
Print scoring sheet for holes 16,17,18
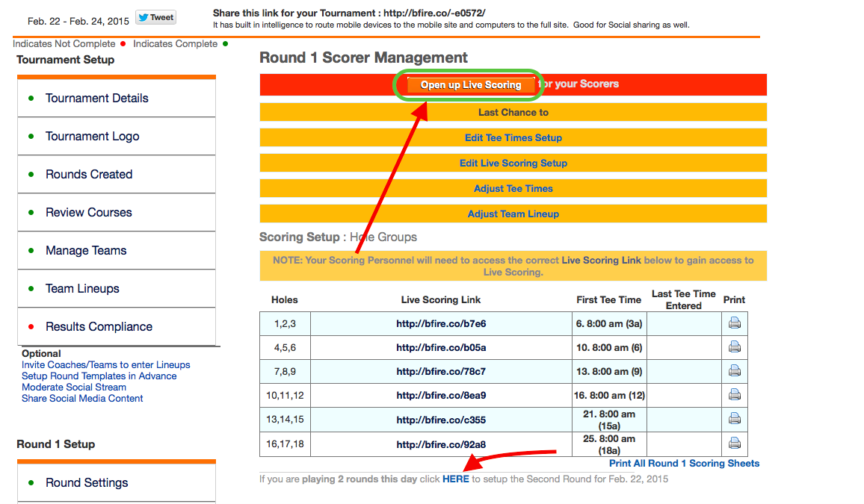734,444
